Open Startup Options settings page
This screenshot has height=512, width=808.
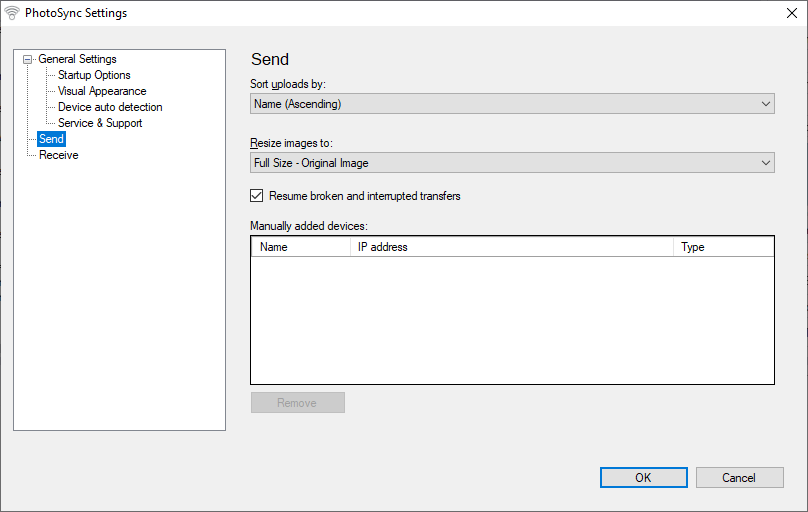pyautogui.click(x=94, y=75)
